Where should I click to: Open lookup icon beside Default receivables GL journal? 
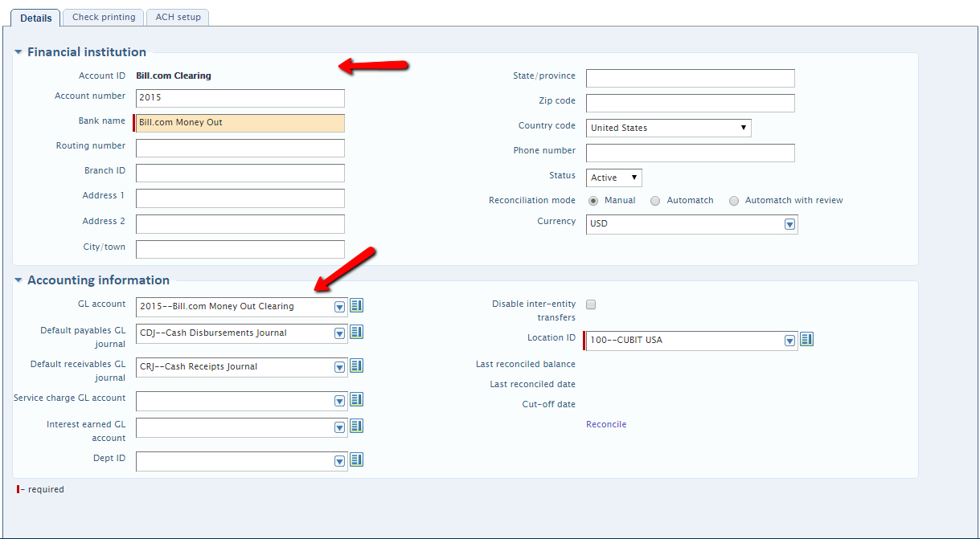[x=357, y=365]
